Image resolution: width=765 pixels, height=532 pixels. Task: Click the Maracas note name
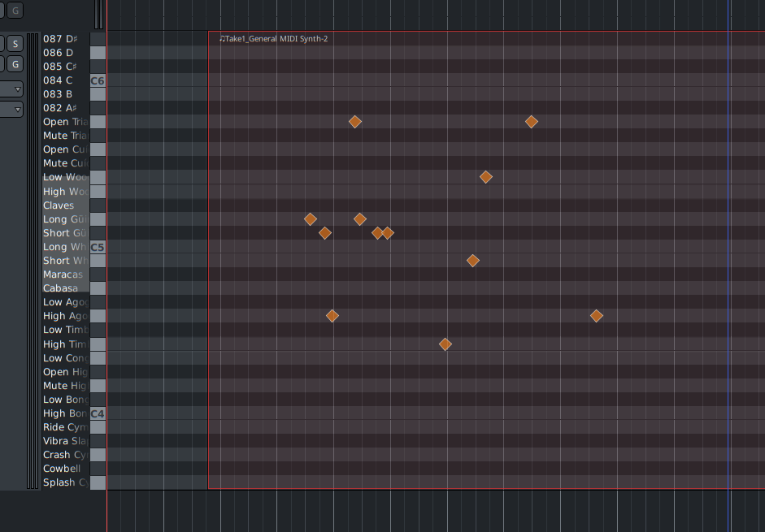(63, 275)
